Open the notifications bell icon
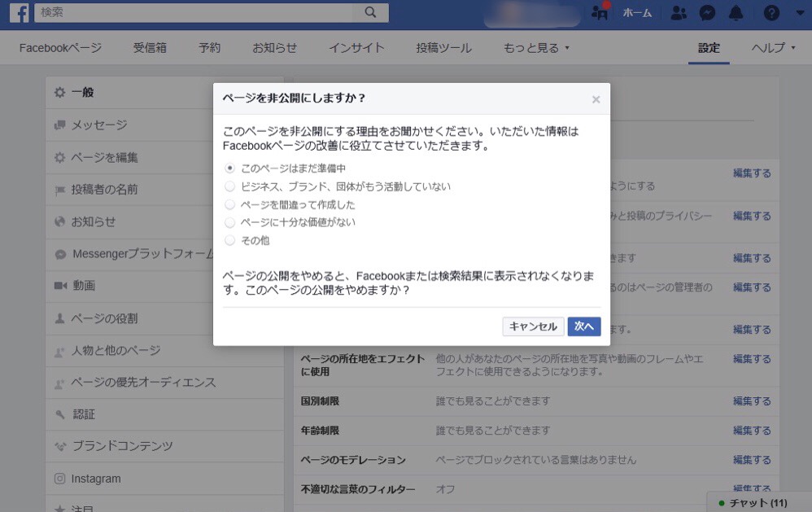This screenshot has width=812, height=512. pyautogui.click(x=735, y=12)
